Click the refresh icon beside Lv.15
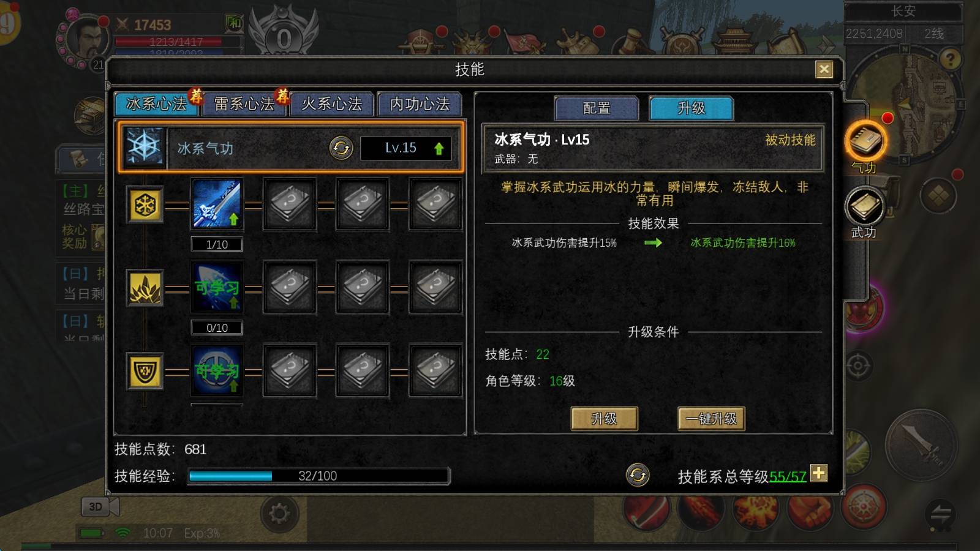 (x=341, y=148)
